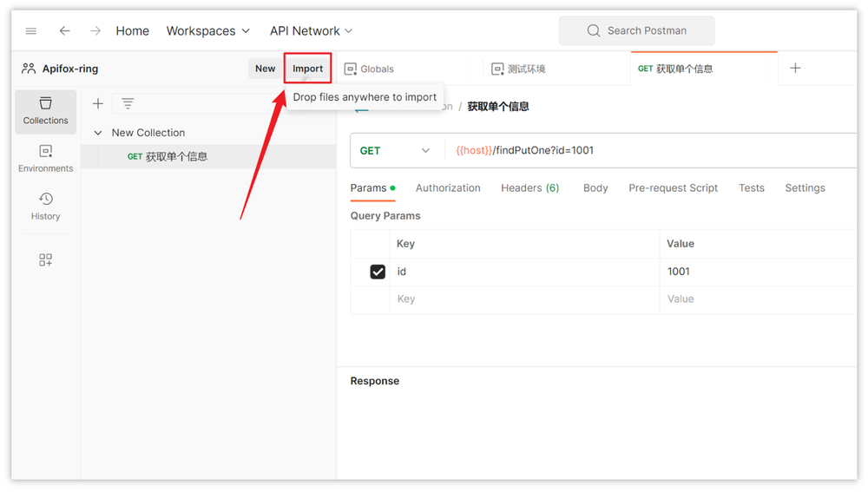Open the History sidebar panel

pos(46,207)
